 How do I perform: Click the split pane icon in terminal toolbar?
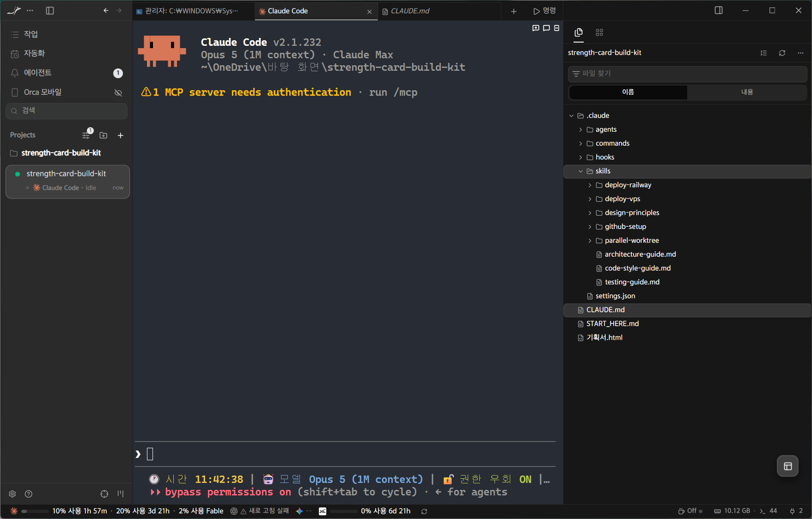(556, 28)
